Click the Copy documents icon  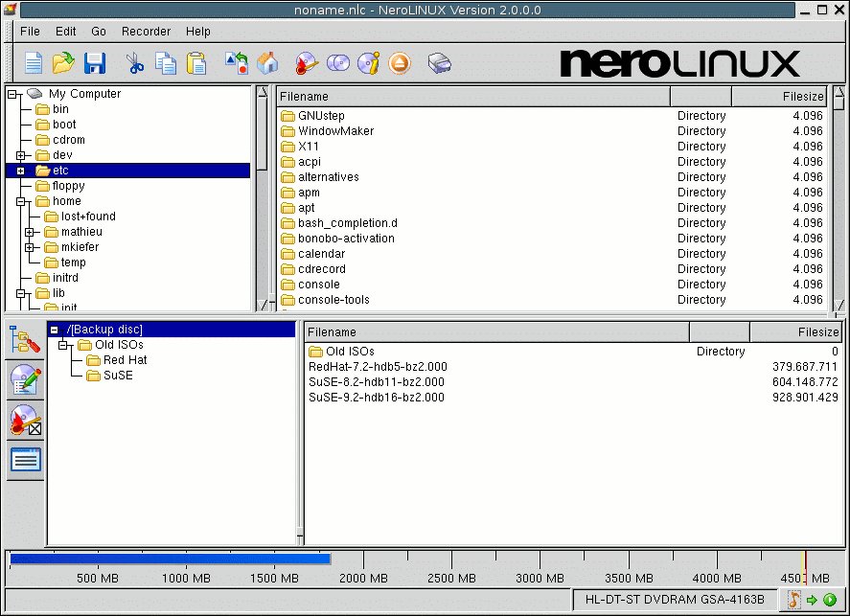[166, 63]
